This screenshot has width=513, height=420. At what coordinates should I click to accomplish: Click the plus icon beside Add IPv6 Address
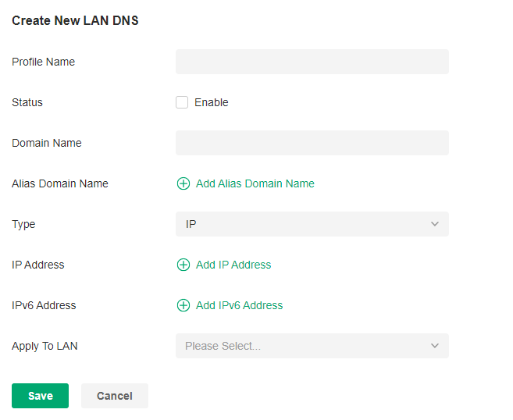[x=183, y=305]
